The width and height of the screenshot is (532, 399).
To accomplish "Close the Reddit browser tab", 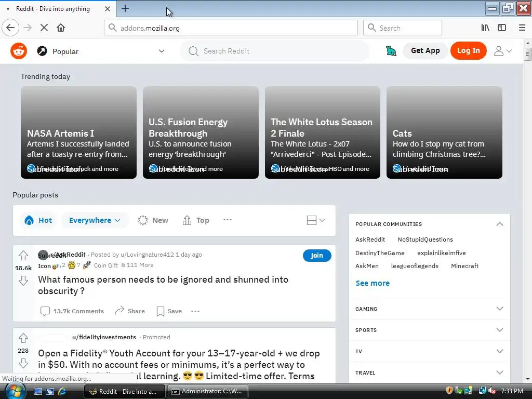I will pos(107,9).
